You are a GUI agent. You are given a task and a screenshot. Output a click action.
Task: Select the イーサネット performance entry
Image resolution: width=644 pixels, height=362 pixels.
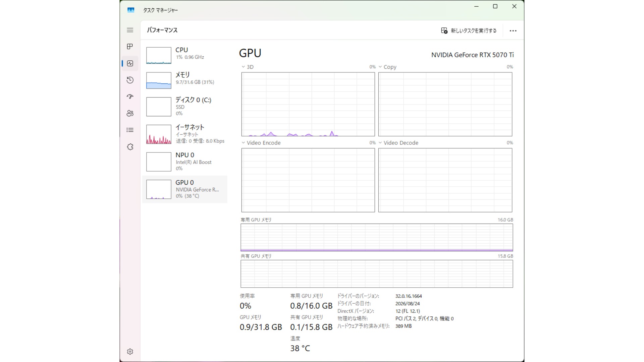[184, 134]
